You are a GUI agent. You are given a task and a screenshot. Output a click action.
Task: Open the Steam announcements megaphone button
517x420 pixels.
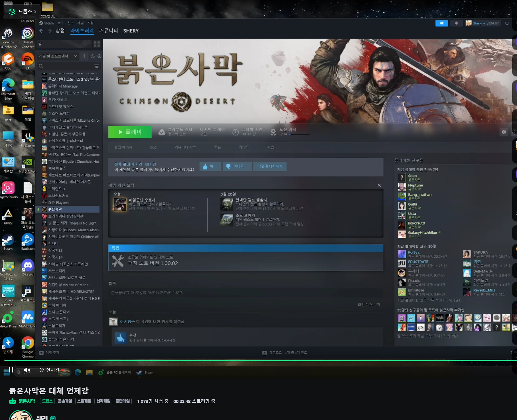pyautogui.click(x=441, y=23)
